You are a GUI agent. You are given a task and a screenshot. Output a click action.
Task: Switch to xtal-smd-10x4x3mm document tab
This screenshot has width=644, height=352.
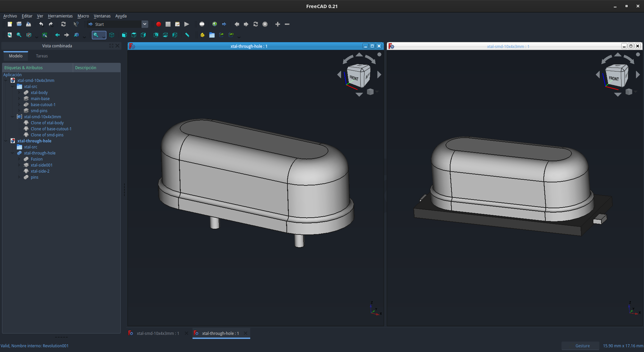coord(158,333)
